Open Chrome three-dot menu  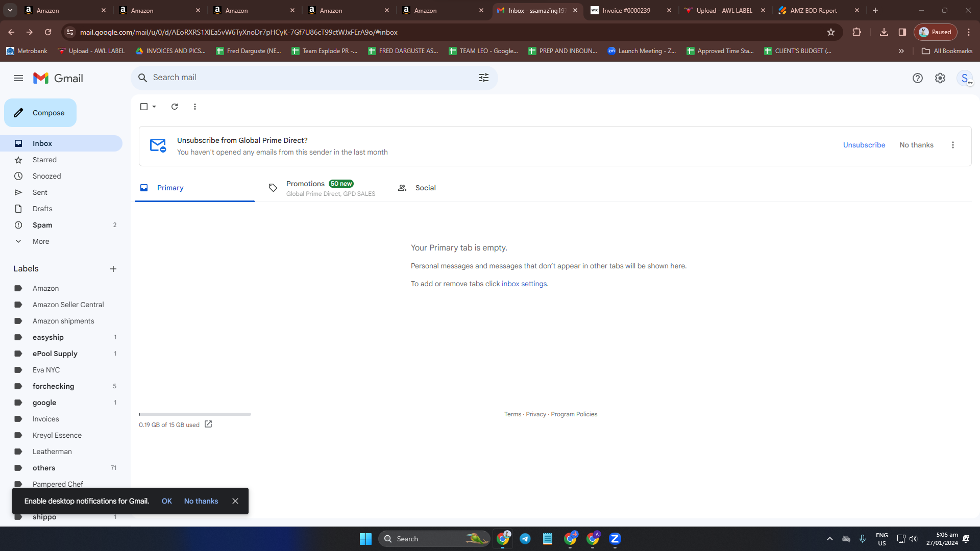(969, 32)
